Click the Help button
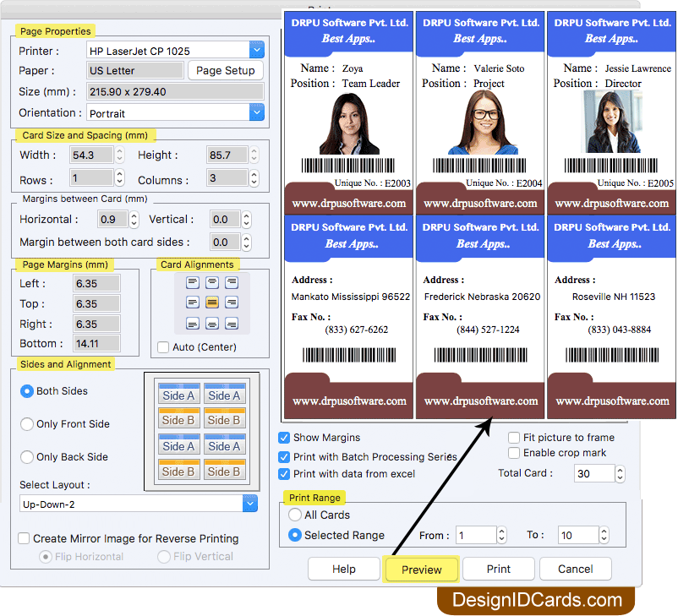678x616 pixels. click(x=344, y=569)
